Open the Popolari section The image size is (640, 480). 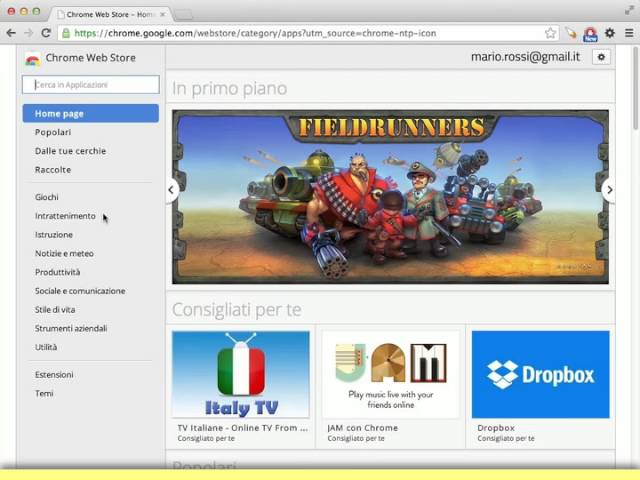53,132
